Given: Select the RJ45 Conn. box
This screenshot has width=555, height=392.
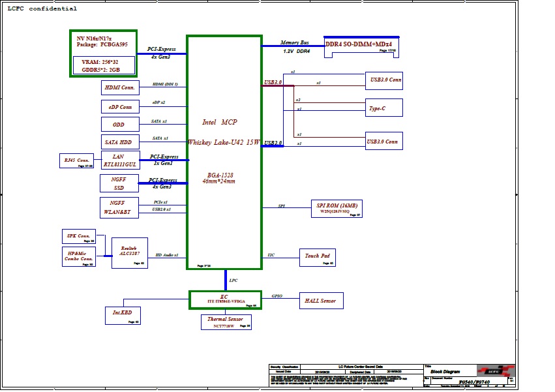Looking at the screenshot, I should (76, 160).
